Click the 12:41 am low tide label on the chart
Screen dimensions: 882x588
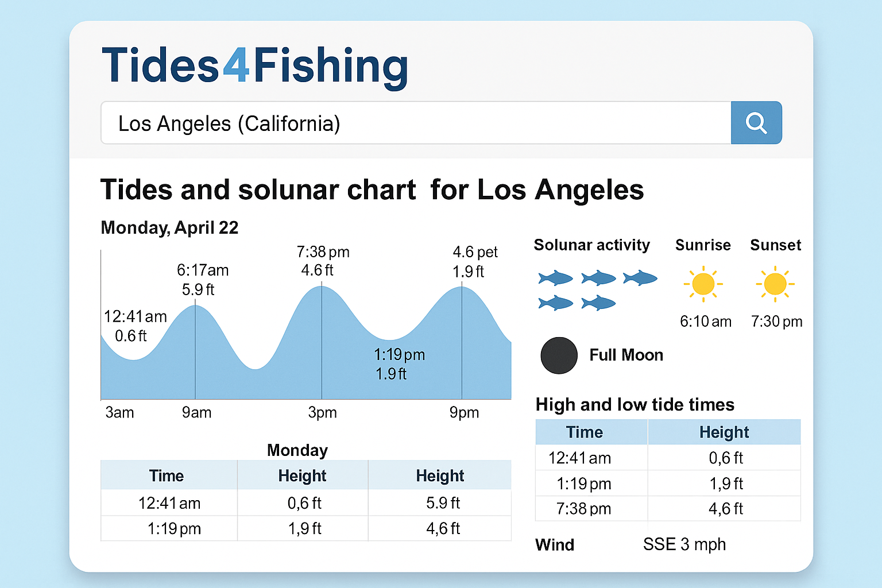(135, 326)
